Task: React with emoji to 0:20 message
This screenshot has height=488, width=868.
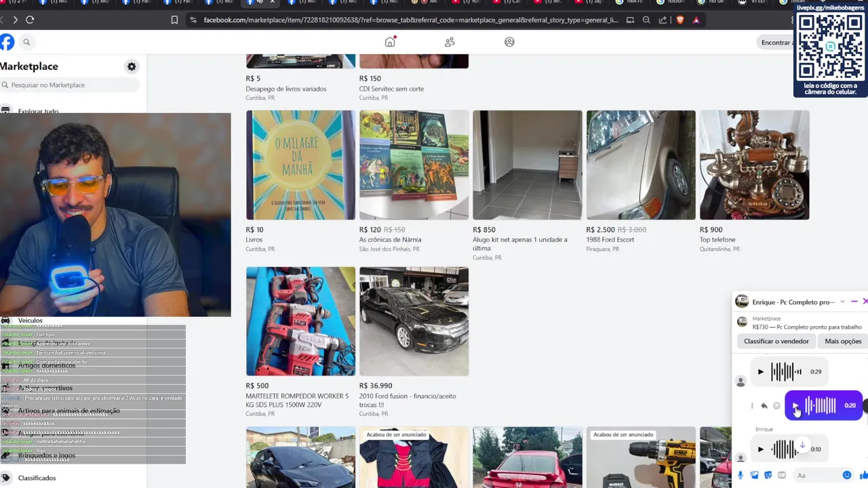Action: coord(776,405)
